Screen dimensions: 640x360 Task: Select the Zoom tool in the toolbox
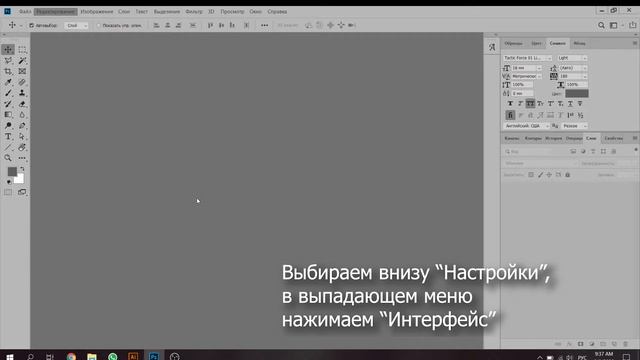(8, 158)
